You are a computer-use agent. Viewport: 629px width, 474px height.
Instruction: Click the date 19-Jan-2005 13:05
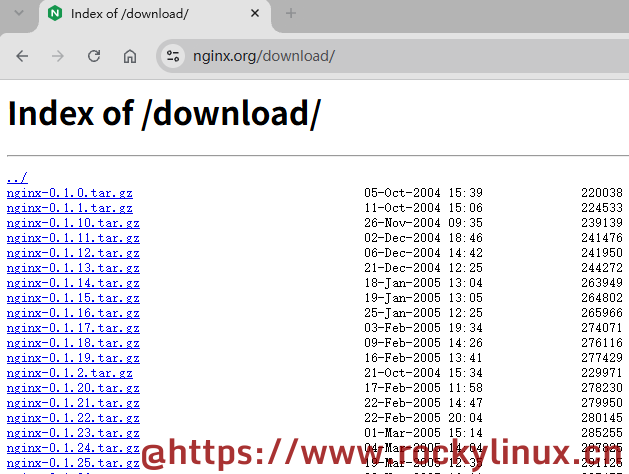pos(424,298)
